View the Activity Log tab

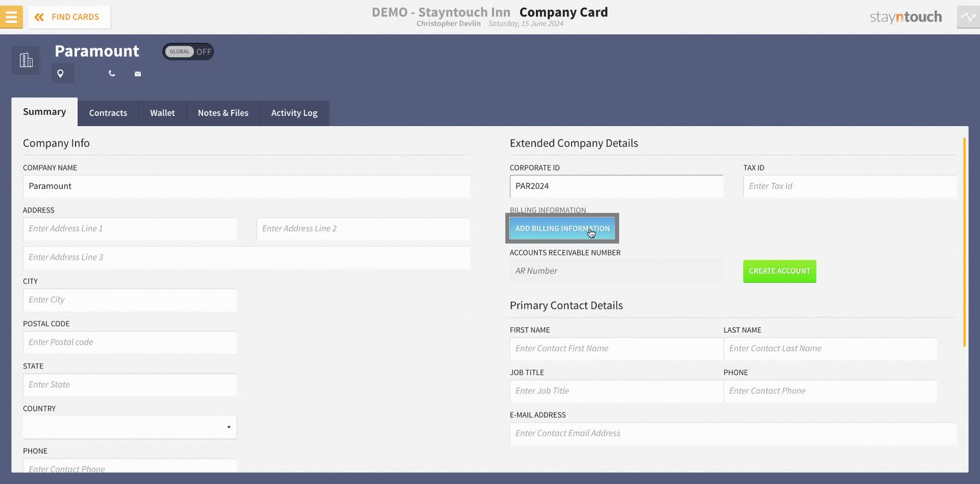pyautogui.click(x=294, y=113)
